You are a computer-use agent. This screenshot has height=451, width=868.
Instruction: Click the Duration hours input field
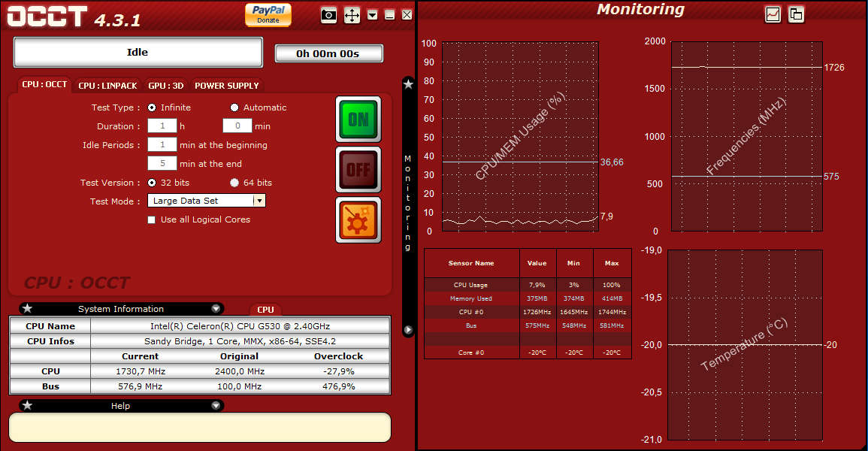[x=162, y=126]
